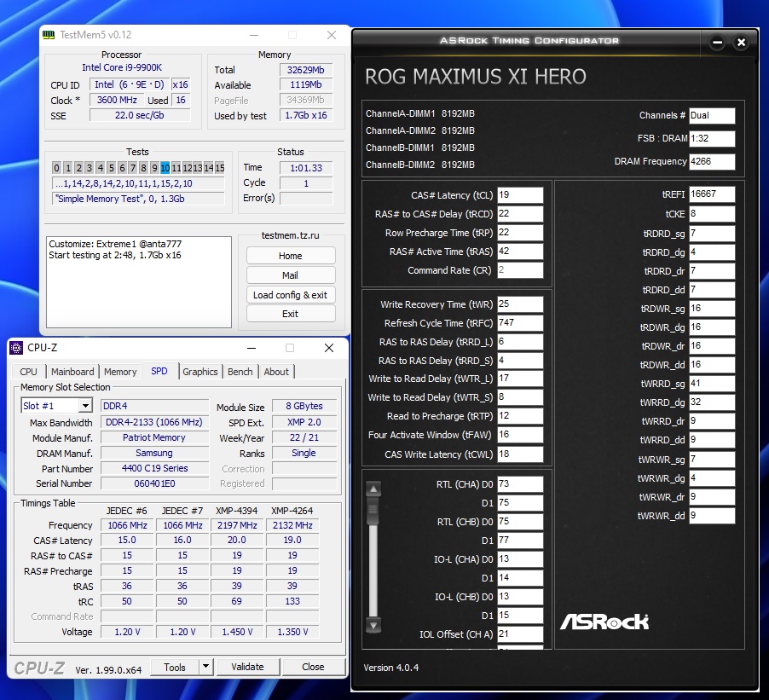
Task: Click the Write Recovery Time (tWR) field
Action: tap(520, 304)
